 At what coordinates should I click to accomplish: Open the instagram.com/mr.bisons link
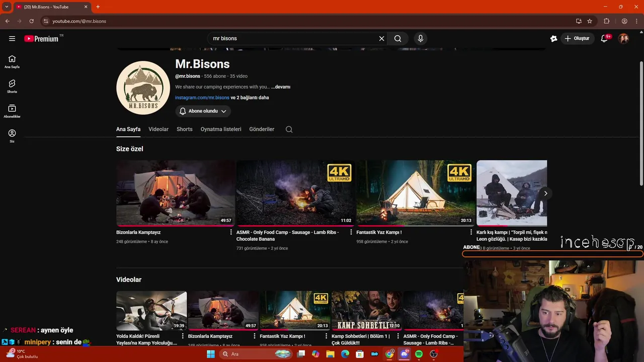click(x=202, y=98)
